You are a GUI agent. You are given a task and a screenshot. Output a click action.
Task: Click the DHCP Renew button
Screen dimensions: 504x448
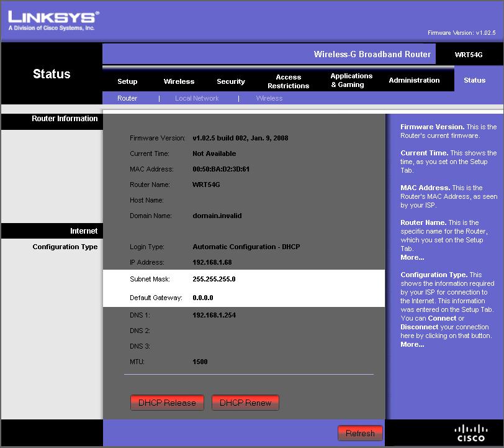246,403
